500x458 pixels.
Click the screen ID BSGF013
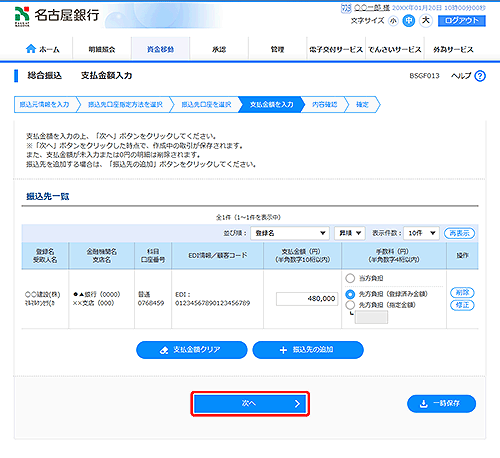[x=424, y=76]
